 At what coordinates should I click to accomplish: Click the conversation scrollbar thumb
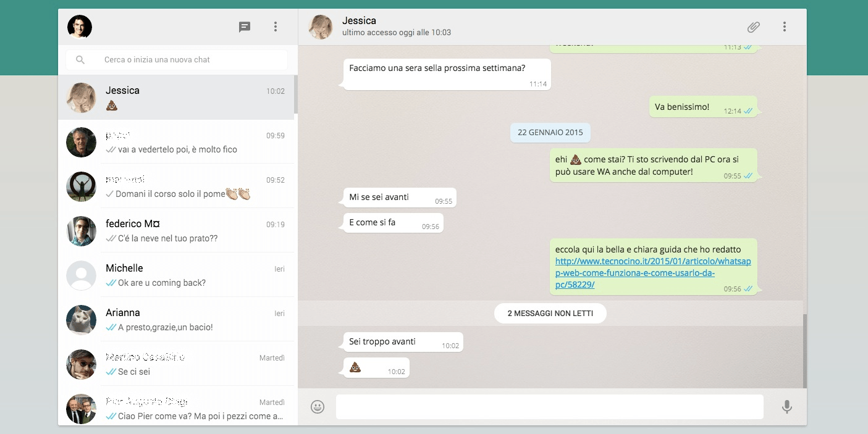pyautogui.click(x=804, y=351)
